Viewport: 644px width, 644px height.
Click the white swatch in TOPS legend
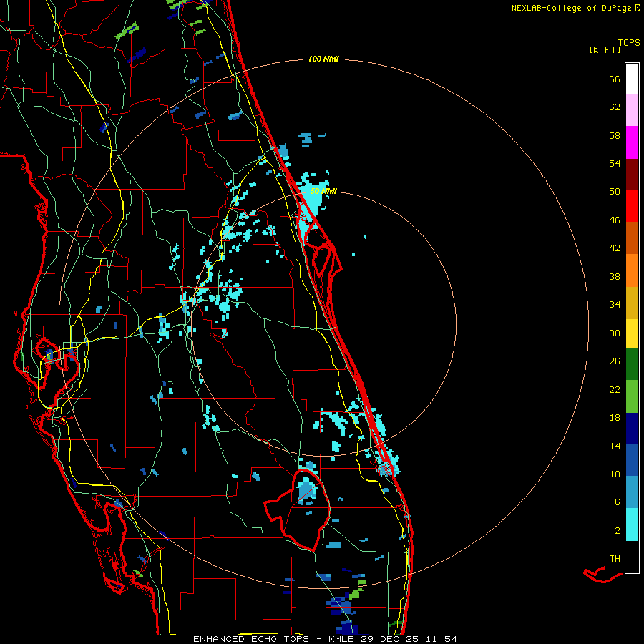pyautogui.click(x=632, y=79)
